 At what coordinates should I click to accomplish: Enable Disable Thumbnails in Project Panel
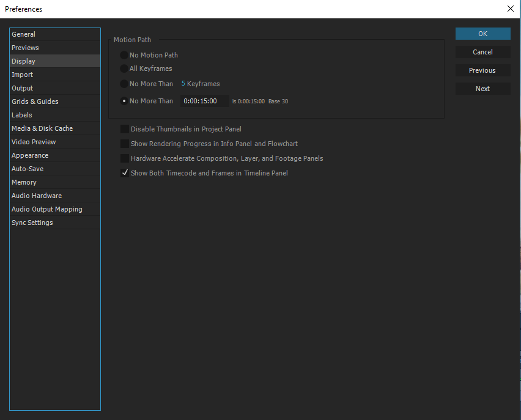tap(125, 129)
